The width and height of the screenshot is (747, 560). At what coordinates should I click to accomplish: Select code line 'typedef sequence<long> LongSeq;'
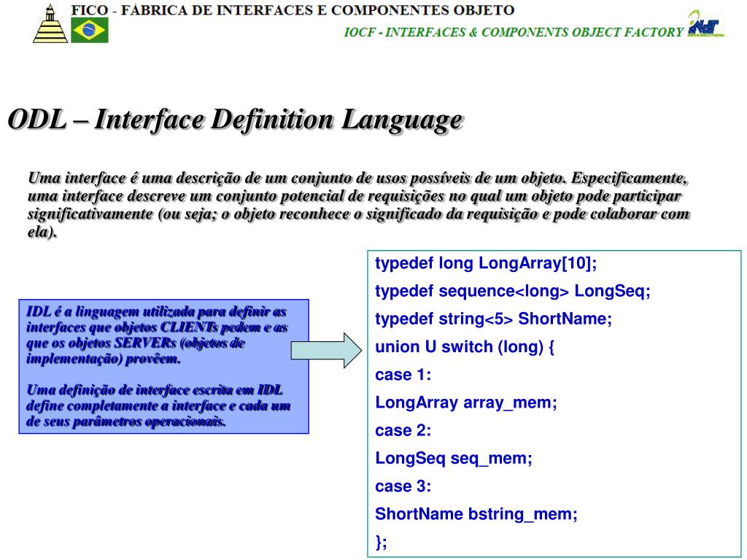tap(513, 291)
